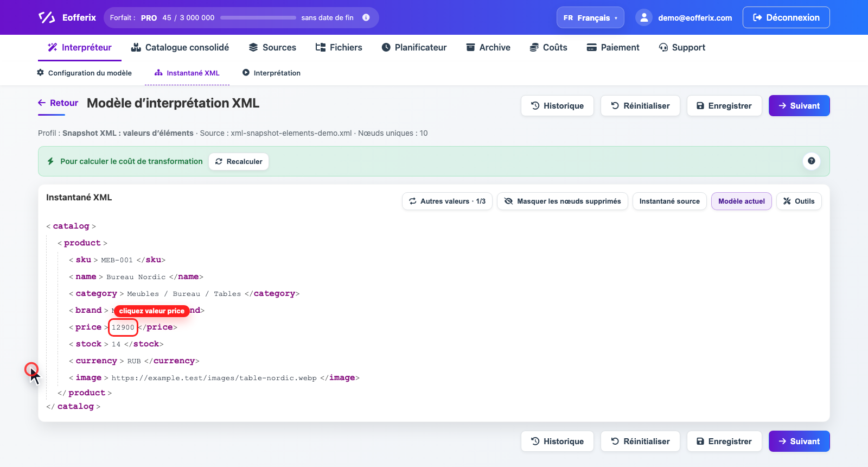Toggle Masquer les nœuds supprimés
This screenshot has width=868, height=467.
563,201
